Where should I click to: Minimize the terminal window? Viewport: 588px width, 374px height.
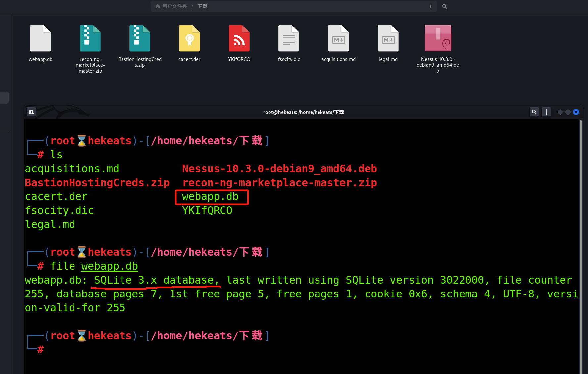pos(560,112)
